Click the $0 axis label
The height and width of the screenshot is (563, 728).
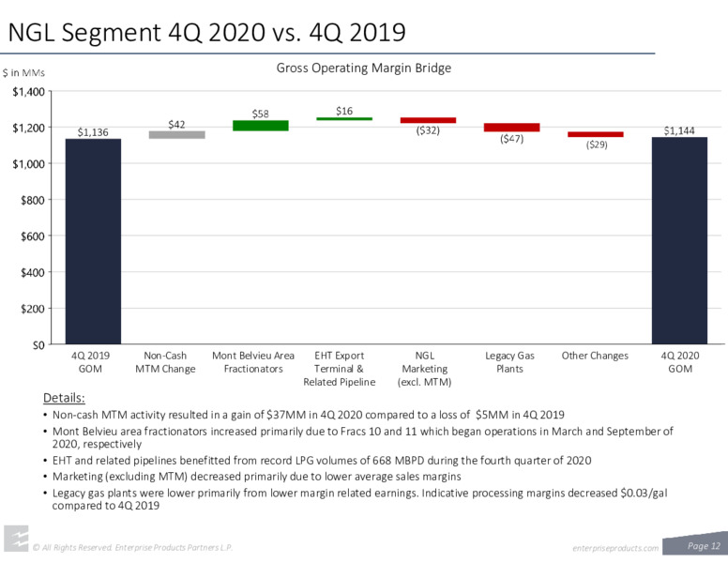38,345
